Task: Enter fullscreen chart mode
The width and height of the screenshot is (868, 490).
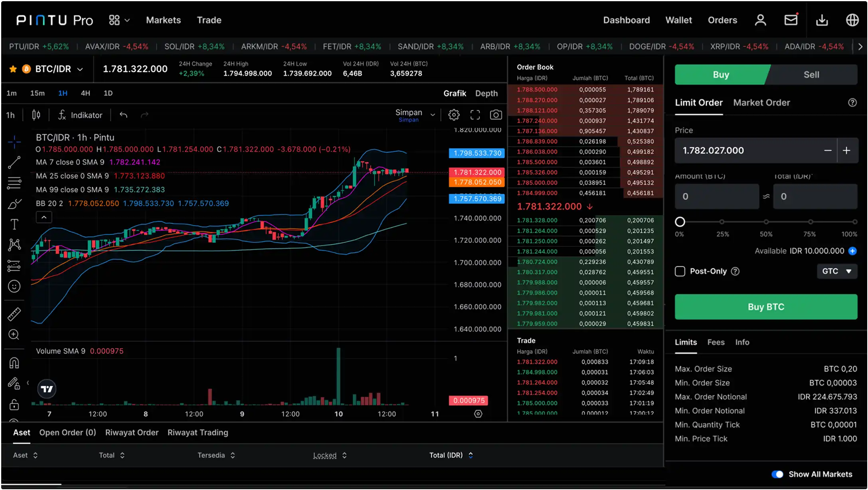Action: click(x=475, y=115)
